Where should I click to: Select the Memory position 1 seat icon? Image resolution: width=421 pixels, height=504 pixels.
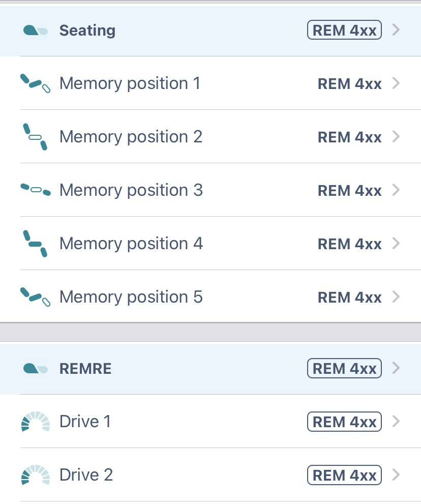tap(35, 83)
